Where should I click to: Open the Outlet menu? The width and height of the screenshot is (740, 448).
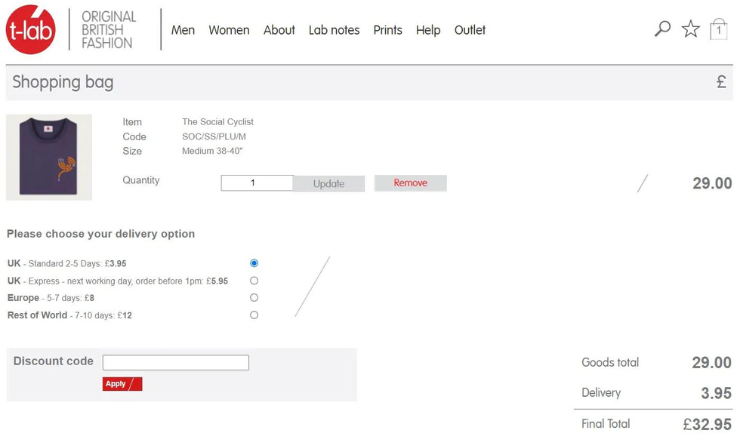click(x=470, y=30)
